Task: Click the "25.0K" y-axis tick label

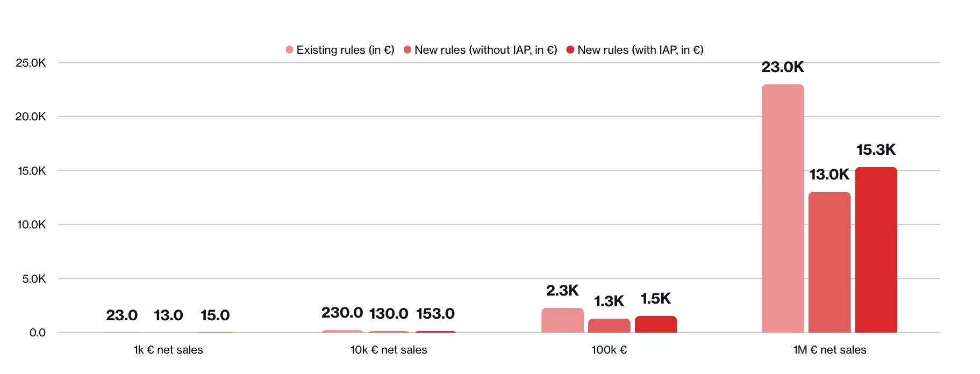Action: (31, 63)
